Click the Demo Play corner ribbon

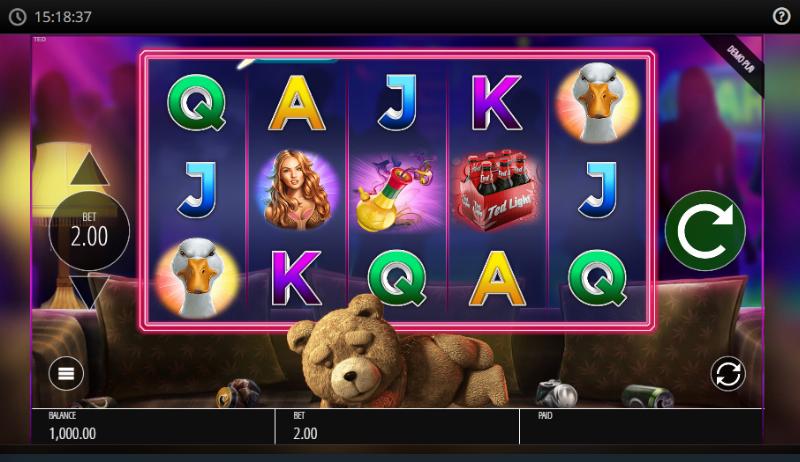click(x=737, y=60)
